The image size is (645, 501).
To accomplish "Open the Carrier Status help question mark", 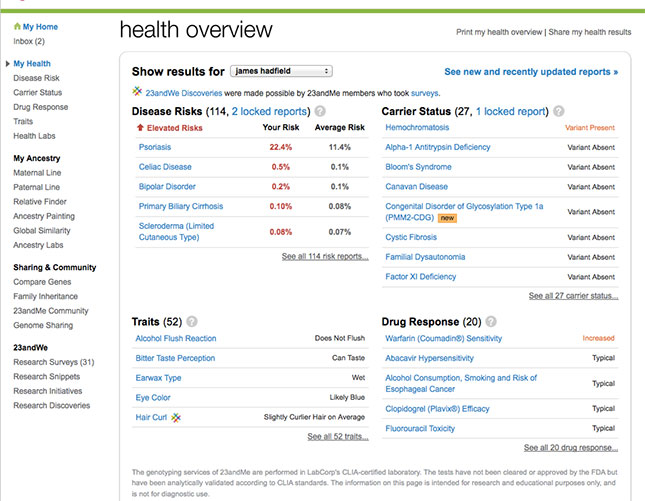I will coord(558,111).
